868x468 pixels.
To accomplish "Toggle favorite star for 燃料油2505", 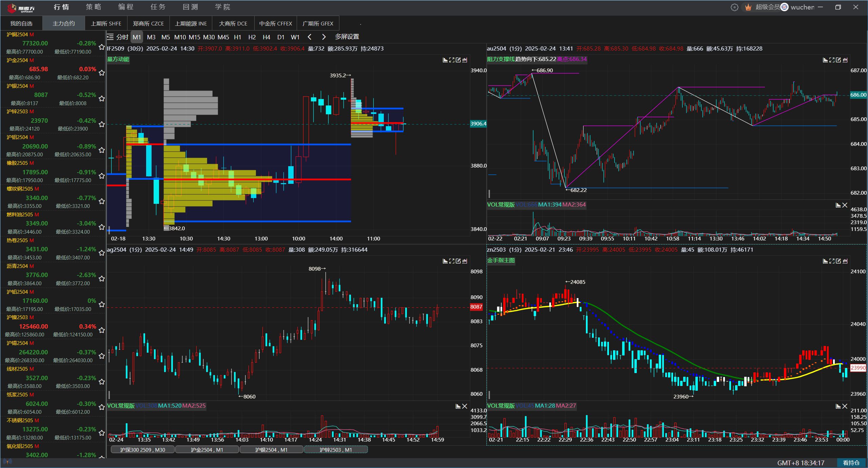I will [101, 227].
